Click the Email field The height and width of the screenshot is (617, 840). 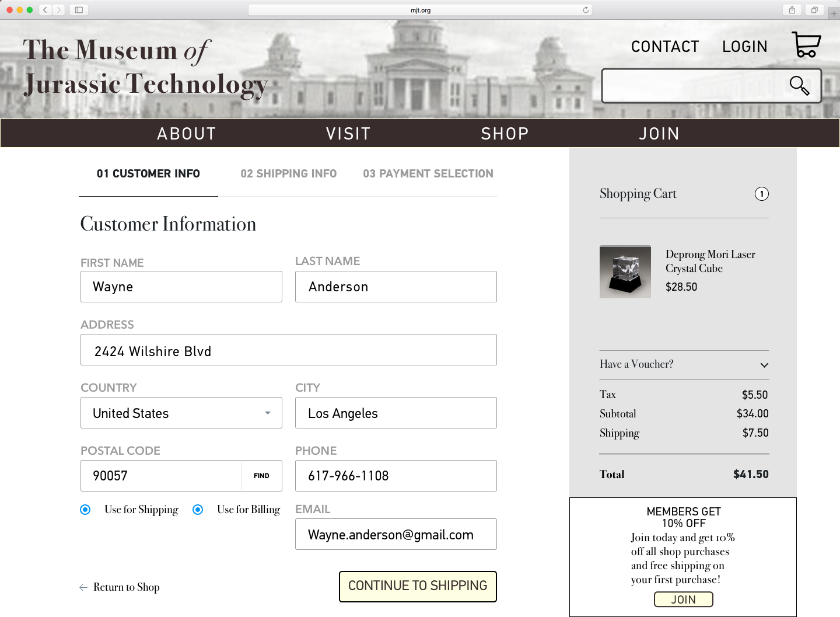click(x=396, y=534)
